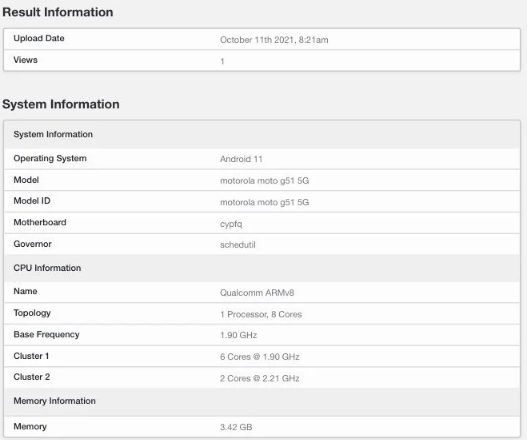The width and height of the screenshot is (527, 440).
Task: Click the Memory label
Action: 30,427
